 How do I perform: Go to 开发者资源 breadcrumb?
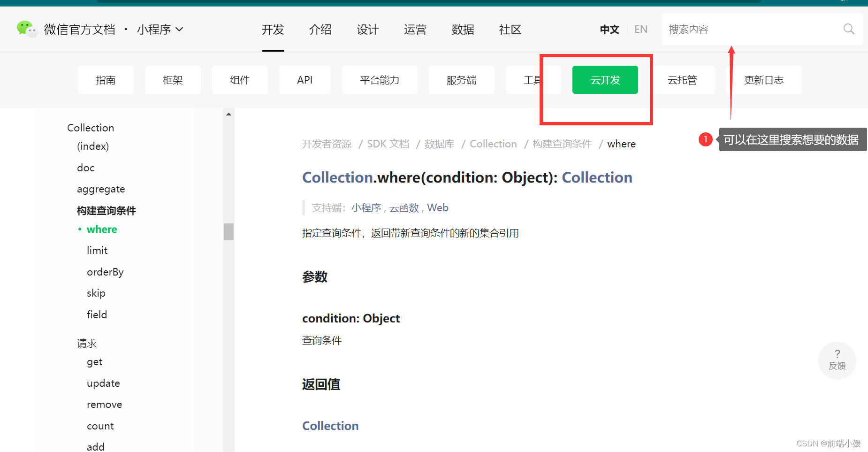(327, 144)
